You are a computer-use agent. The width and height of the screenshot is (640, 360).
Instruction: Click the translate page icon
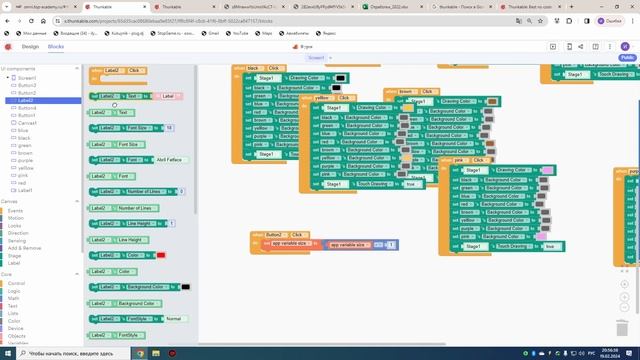pos(518,21)
